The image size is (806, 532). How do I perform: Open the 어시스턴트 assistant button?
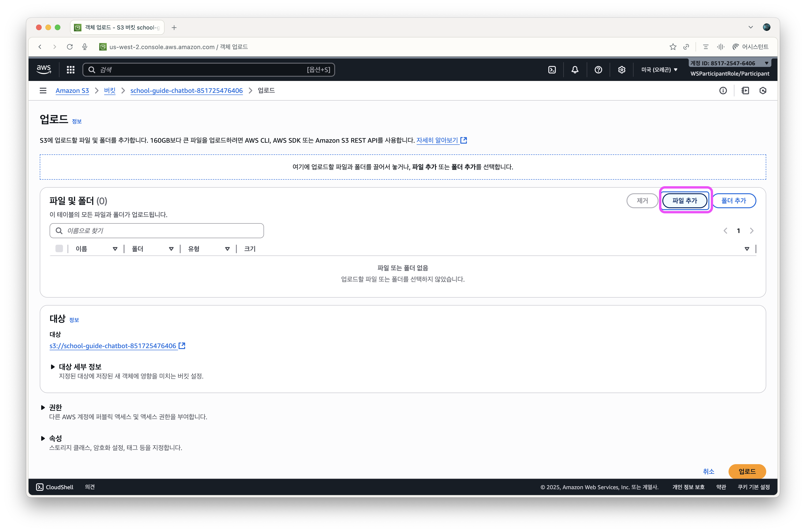click(x=750, y=47)
